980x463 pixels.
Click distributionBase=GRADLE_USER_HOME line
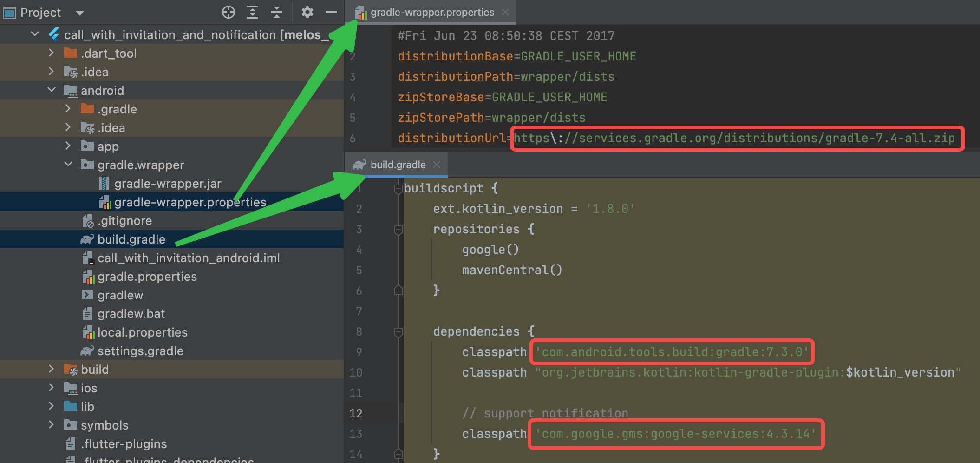pyautogui.click(x=516, y=56)
